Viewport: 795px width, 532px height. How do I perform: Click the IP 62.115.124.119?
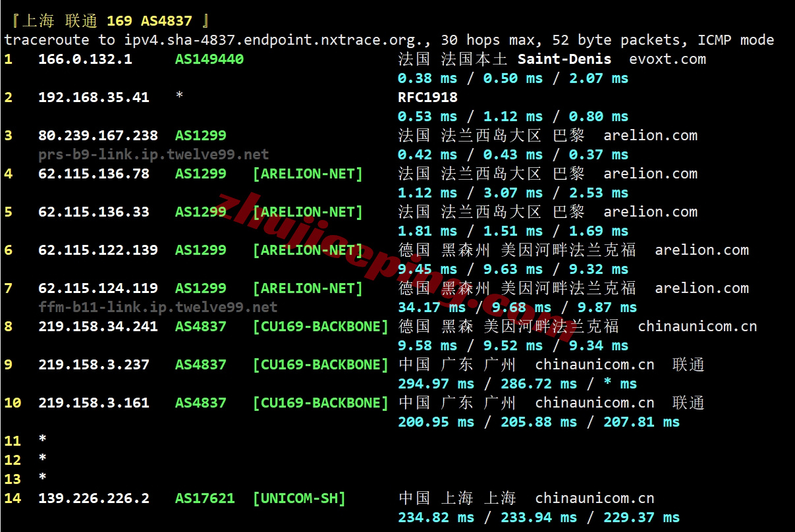pos(98,288)
